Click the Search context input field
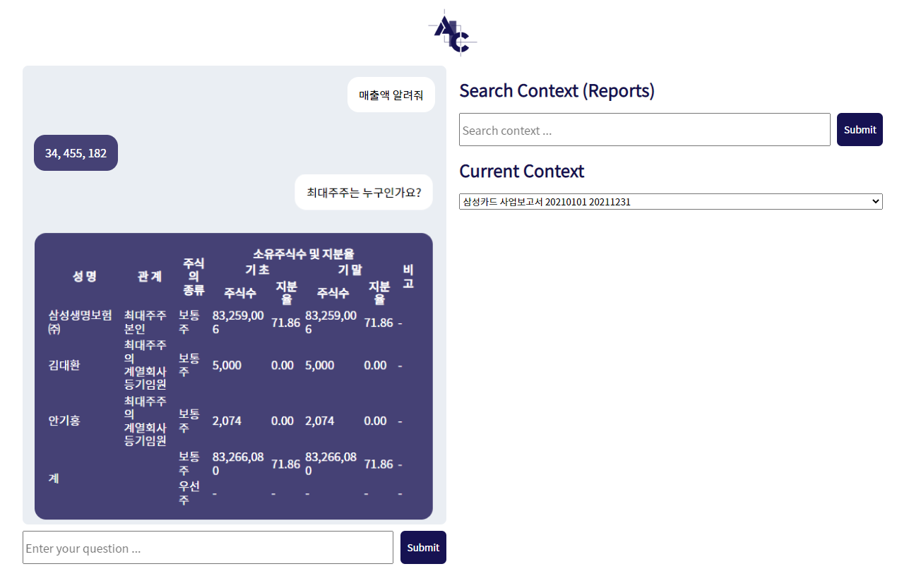This screenshot has height=588, width=909. (644, 130)
